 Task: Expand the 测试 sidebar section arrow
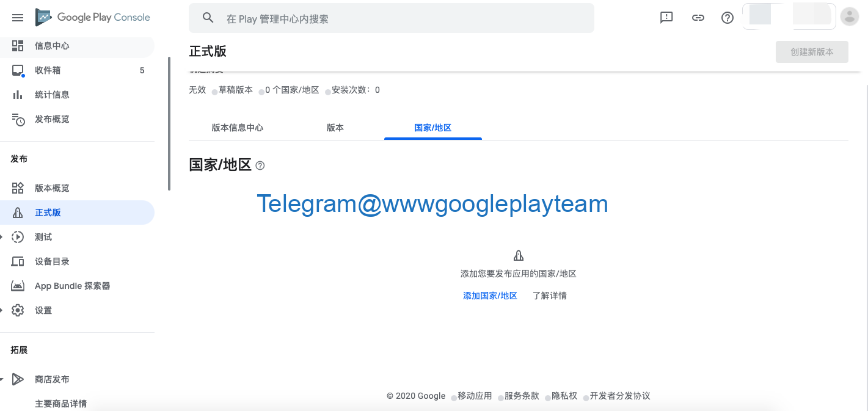click(x=2, y=237)
